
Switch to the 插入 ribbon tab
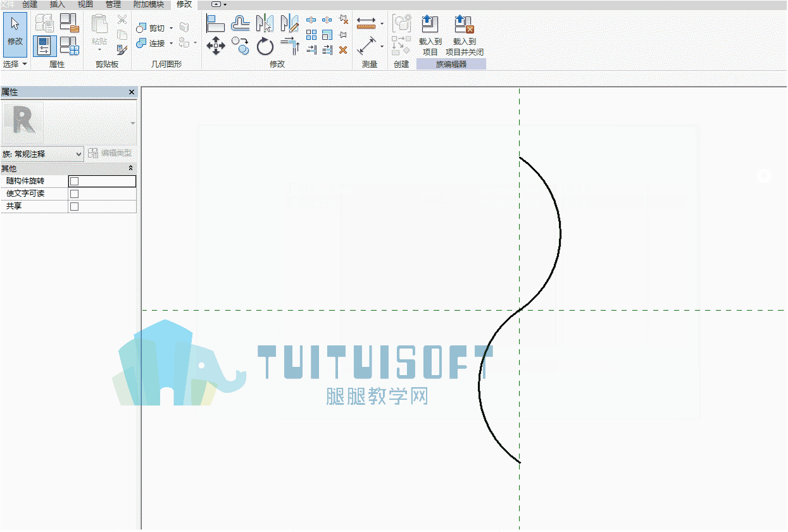[x=58, y=4]
